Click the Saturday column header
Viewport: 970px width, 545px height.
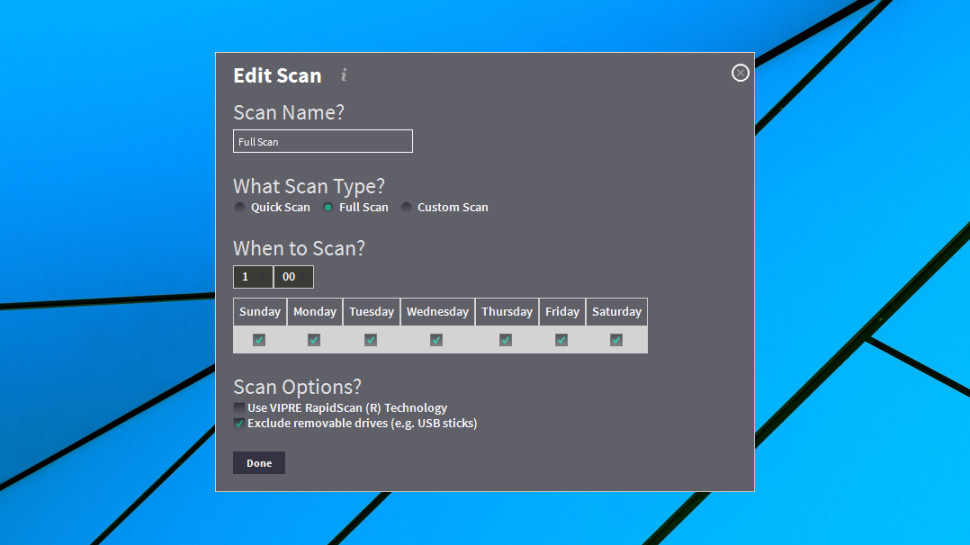(617, 312)
